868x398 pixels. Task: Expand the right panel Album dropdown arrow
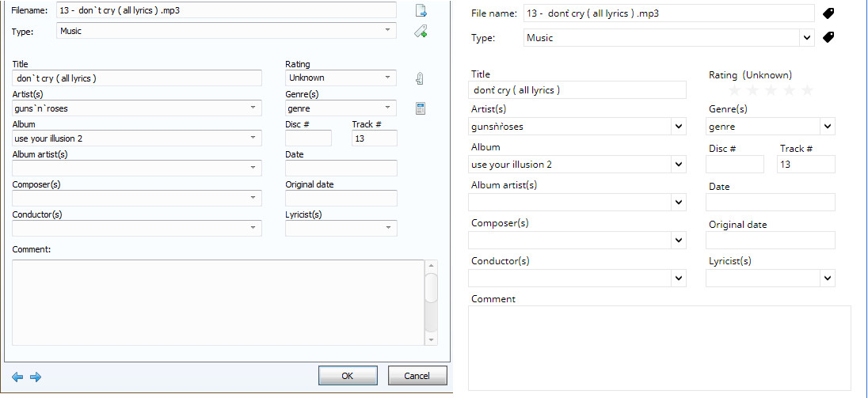click(679, 165)
